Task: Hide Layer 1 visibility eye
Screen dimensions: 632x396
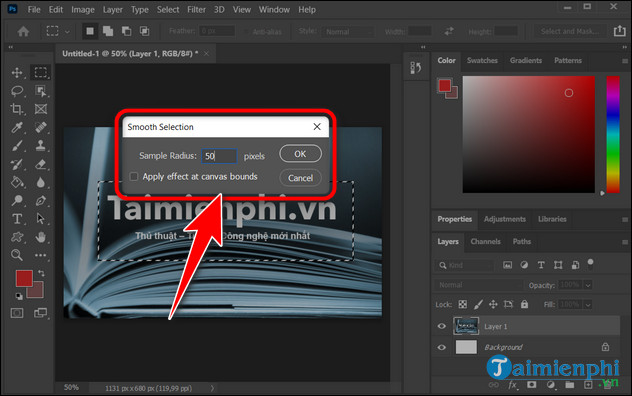Action: point(442,326)
